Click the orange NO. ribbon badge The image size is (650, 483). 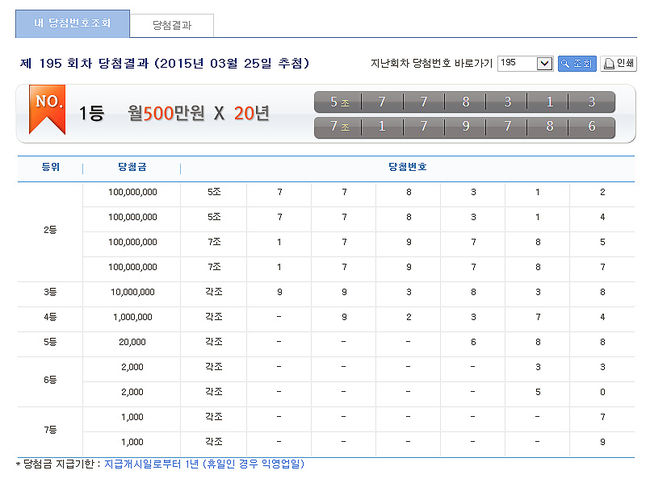point(50,110)
